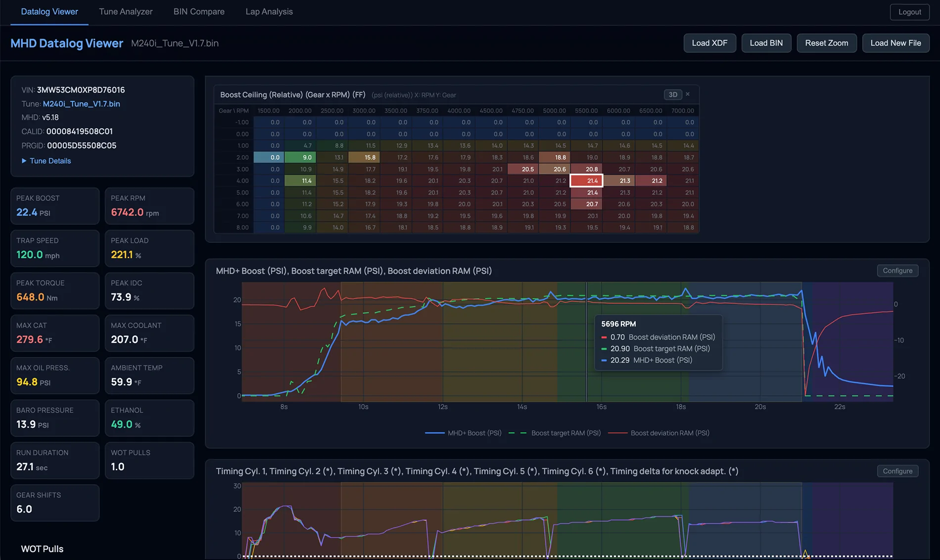Click the Load XDF button

coord(709,43)
